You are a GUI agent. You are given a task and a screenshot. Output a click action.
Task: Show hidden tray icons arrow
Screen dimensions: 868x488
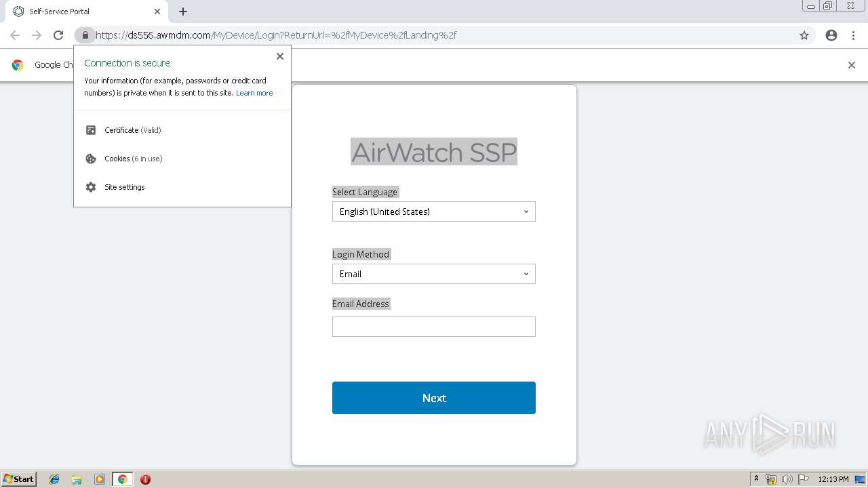click(x=756, y=479)
